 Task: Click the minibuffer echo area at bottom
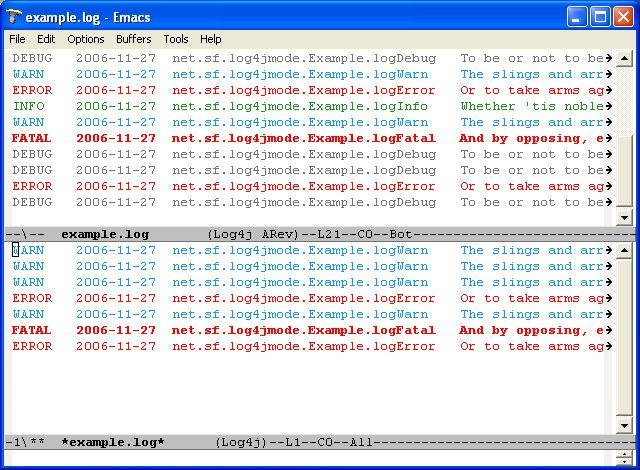310,458
